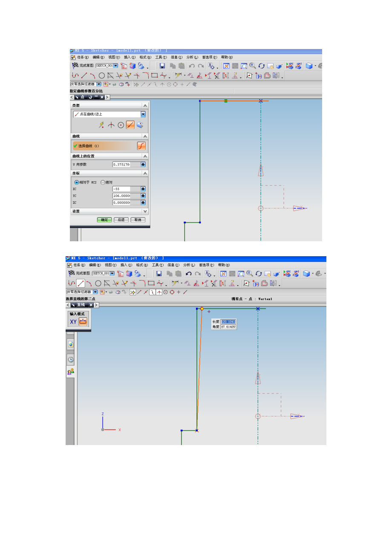
Task: Open the 工具 menu in upper window
Action: (161, 57)
